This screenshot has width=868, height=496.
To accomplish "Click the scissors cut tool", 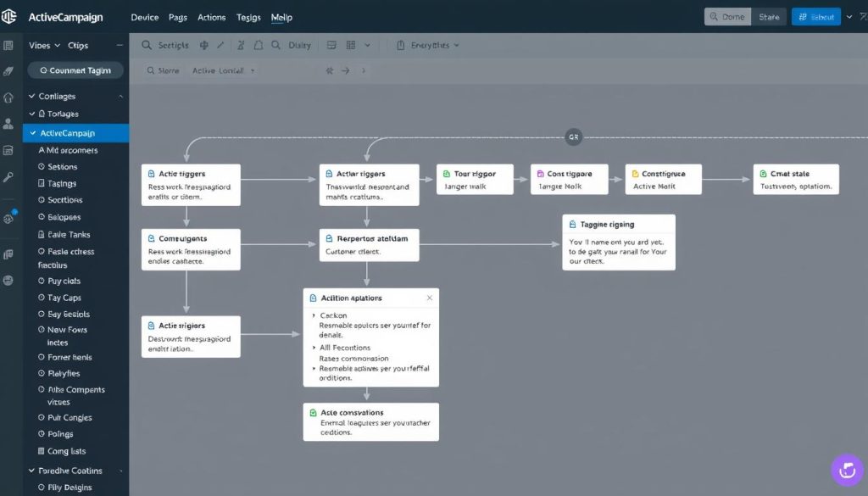I will 241,46.
